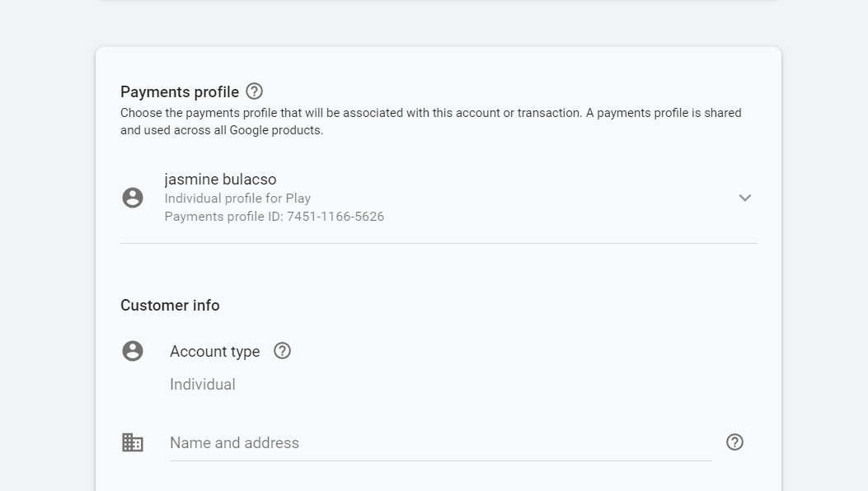Click the avatar icon next to jasmine bulacso
This screenshot has width=868, height=491.
[133, 198]
